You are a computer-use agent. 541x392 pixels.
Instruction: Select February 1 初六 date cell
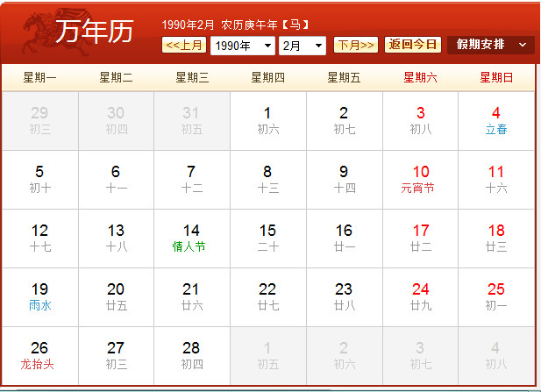(x=267, y=120)
